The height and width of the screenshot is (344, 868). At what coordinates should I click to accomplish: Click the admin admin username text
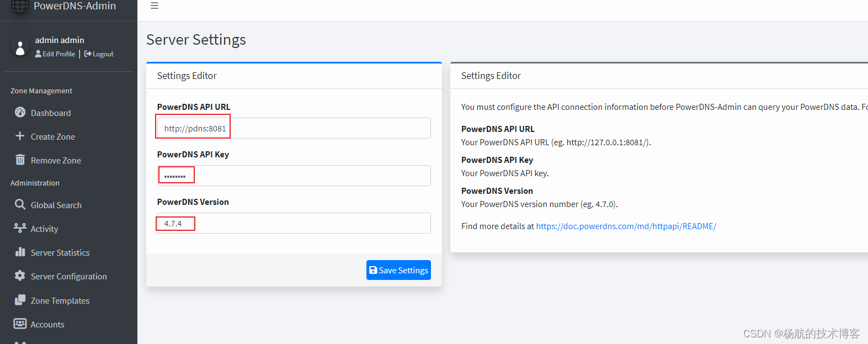60,40
